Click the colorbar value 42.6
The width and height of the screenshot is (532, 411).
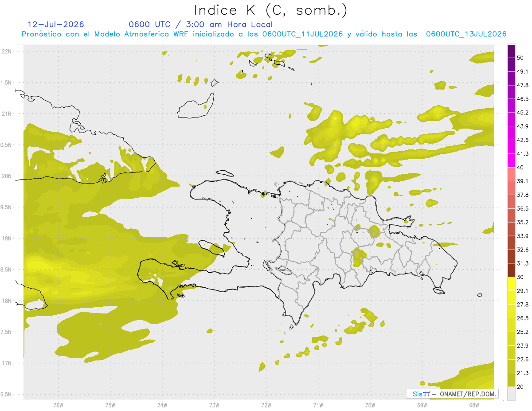tap(523, 140)
